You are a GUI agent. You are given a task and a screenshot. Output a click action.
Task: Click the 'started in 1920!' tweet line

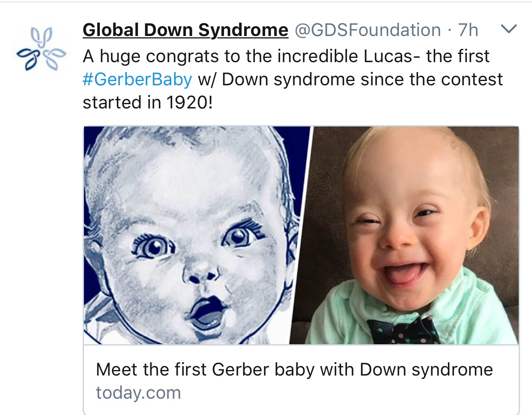pos(147,102)
